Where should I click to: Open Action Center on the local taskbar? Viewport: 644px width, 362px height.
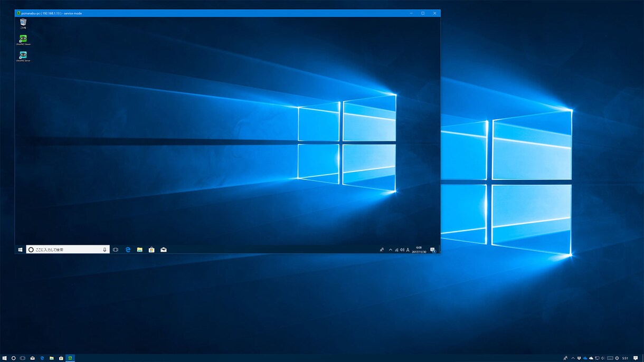pos(636,358)
